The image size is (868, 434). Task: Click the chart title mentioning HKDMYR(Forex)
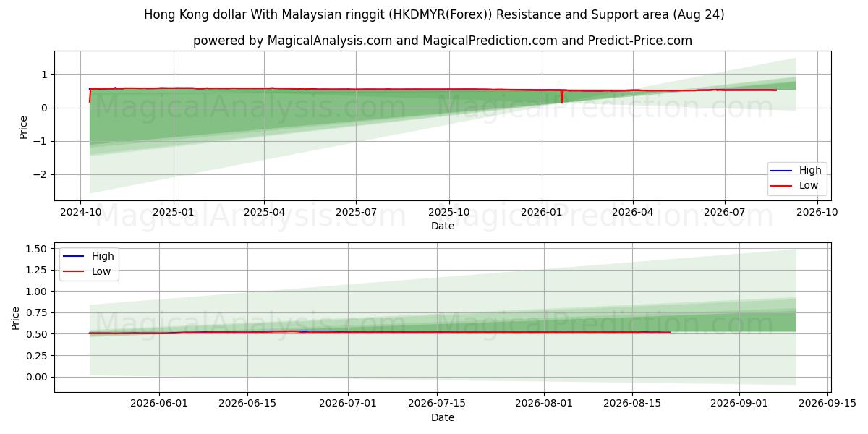pyautogui.click(x=434, y=14)
